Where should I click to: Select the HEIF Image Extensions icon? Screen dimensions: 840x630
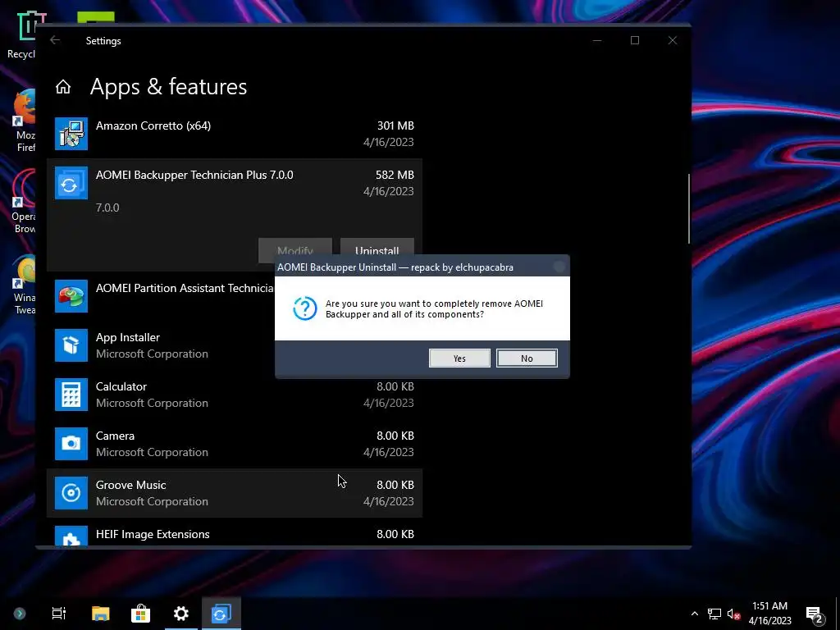(x=71, y=536)
